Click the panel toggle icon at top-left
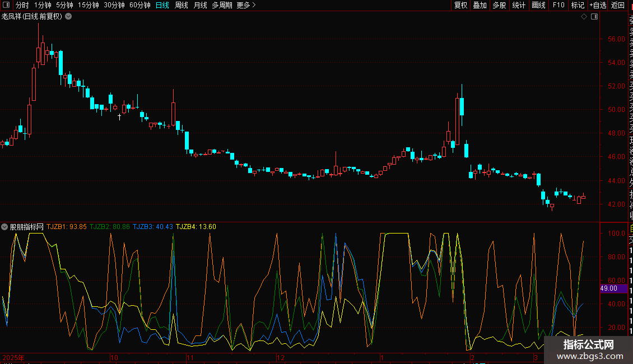Image resolution: width=633 pixels, height=364 pixels. (x=6, y=5)
